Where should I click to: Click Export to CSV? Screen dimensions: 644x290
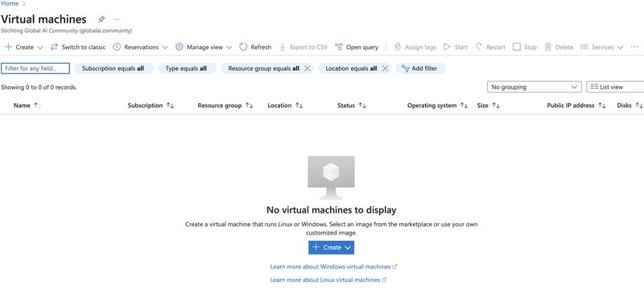(x=303, y=48)
